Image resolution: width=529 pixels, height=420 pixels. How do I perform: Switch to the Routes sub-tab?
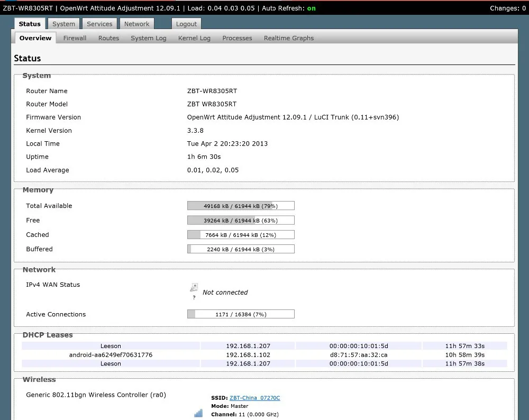(x=108, y=38)
